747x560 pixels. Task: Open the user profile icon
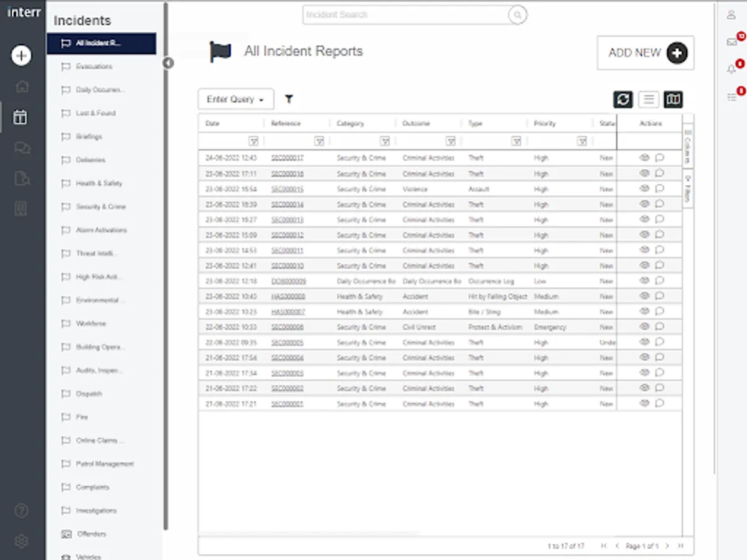pos(731,15)
